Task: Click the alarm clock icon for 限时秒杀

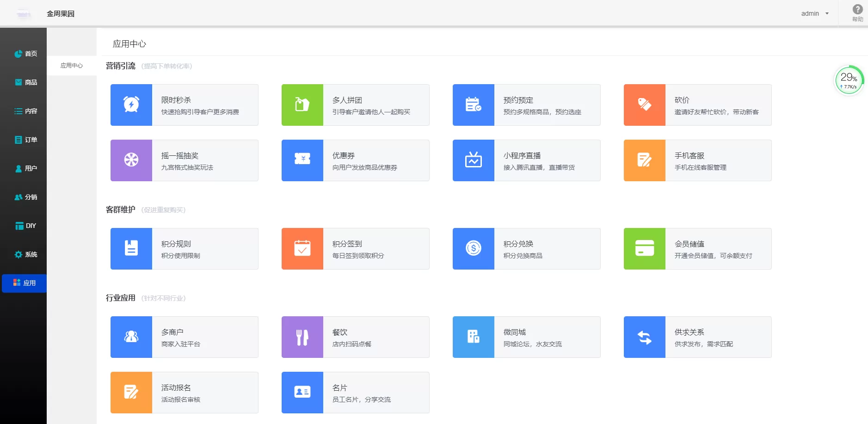Action: 131,104
